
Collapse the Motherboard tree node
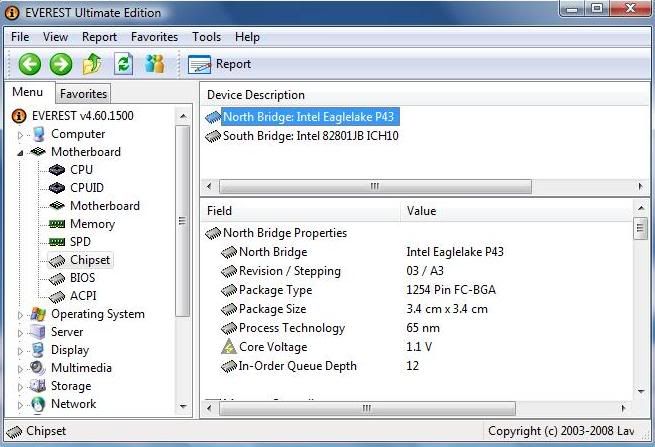click(20, 153)
